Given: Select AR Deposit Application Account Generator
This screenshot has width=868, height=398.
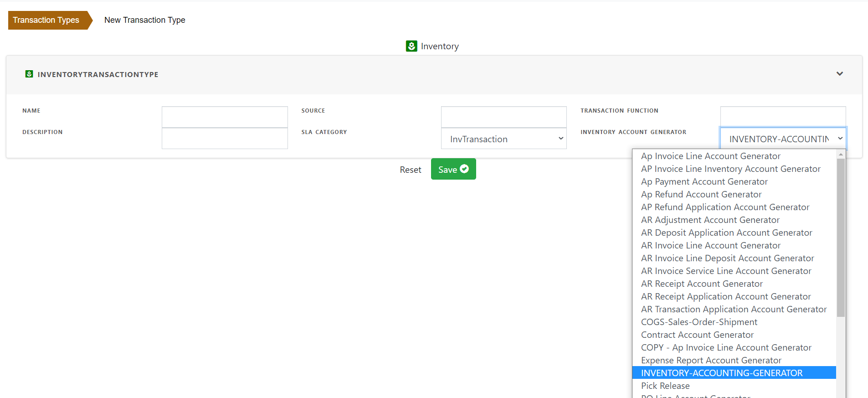Looking at the screenshot, I should point(734,233).
